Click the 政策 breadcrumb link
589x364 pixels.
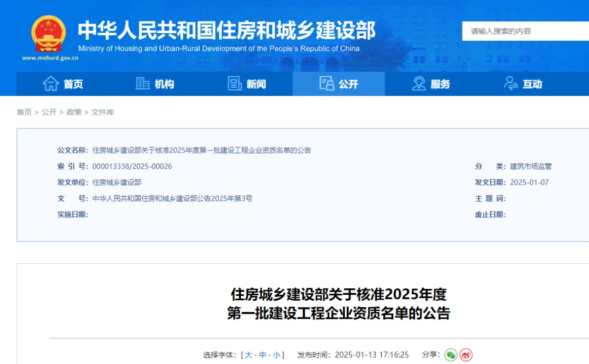pyautogui.click(x=74, y=112)
